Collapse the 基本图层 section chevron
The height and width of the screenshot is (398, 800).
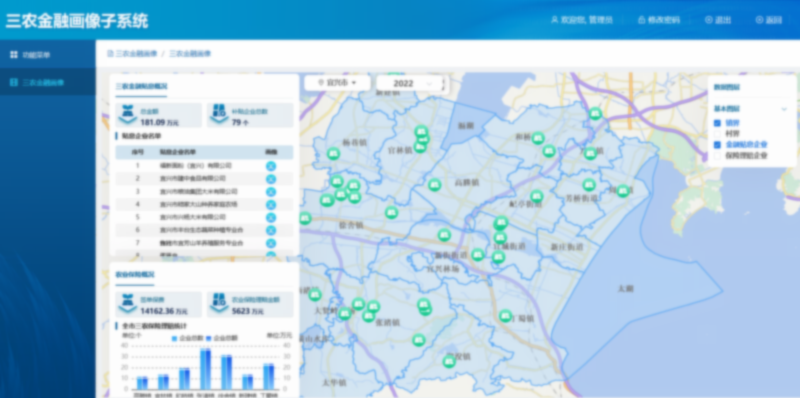784,109
